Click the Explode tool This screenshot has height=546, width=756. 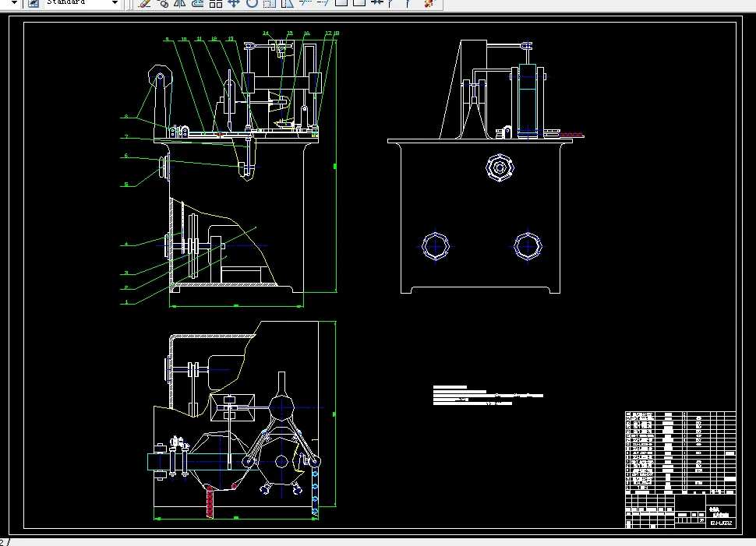tap(429, 3)
